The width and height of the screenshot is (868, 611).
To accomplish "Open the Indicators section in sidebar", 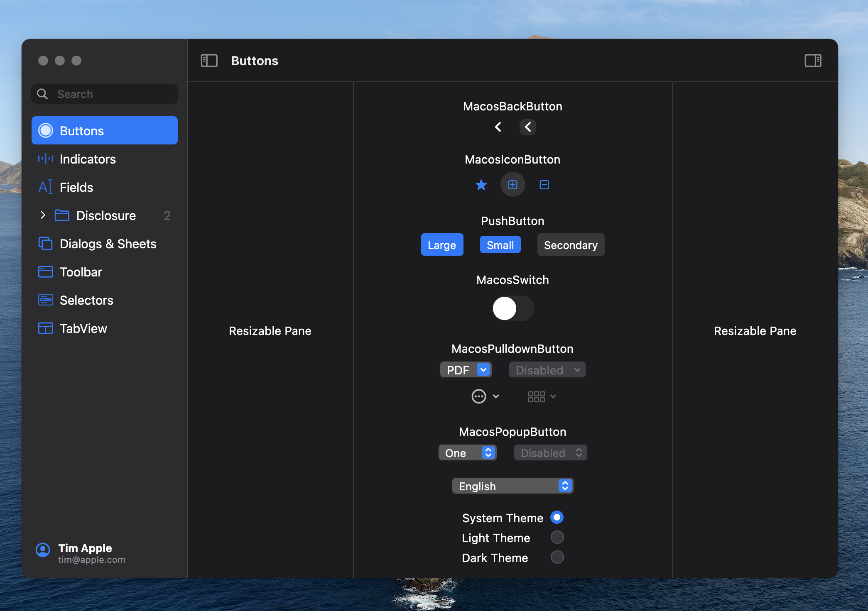I will 88,159.
